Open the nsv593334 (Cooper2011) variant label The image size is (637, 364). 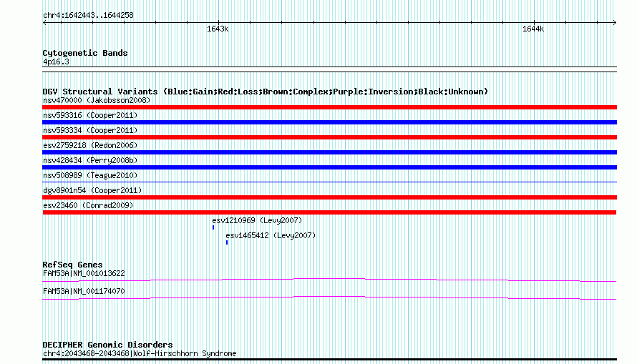point(90,130)
